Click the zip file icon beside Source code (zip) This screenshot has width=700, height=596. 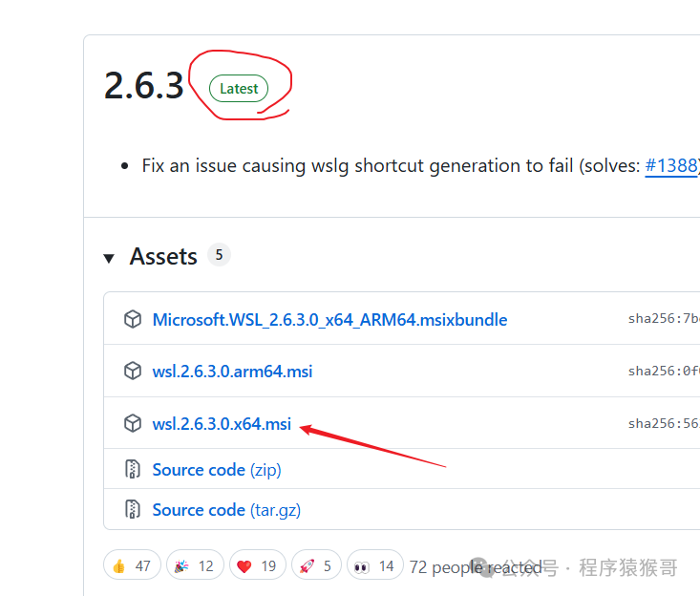pos(133,469)
